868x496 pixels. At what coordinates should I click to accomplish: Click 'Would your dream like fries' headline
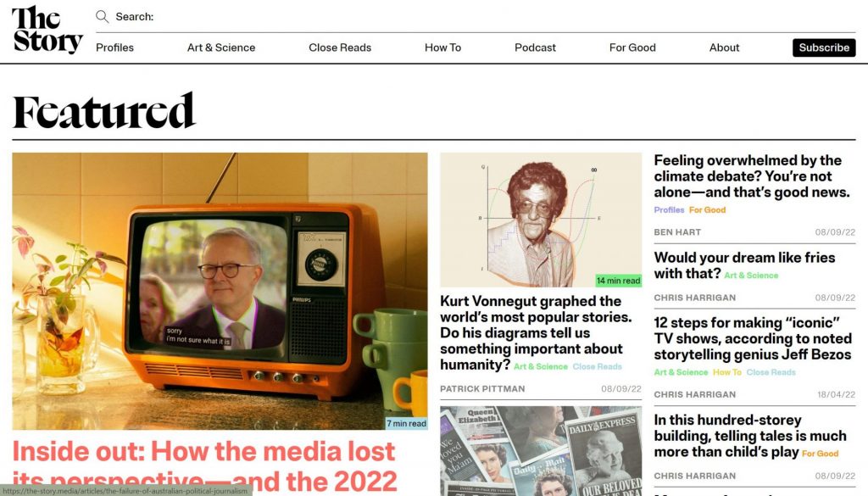click(744, 265)
